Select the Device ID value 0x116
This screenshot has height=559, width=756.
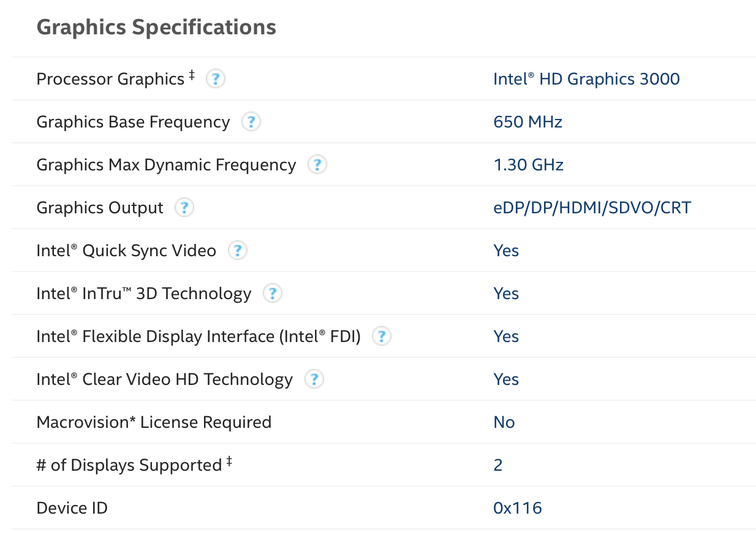pyautogui.click(x=517, y=508)
